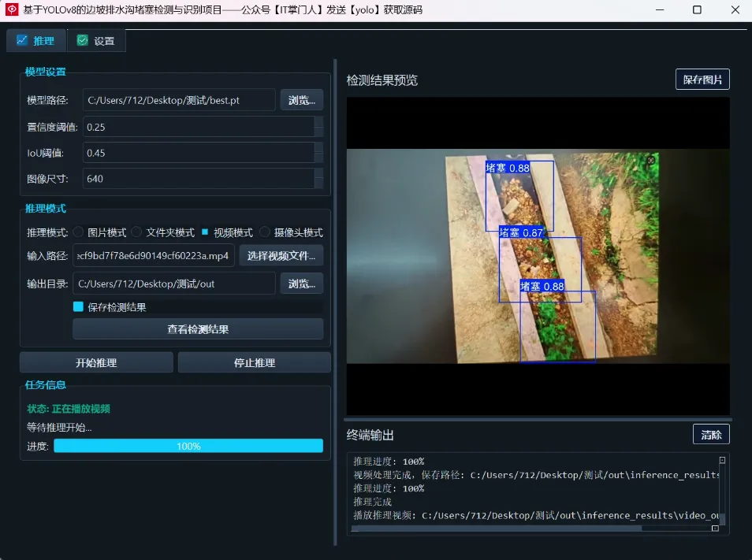Save the image with 保存图片
The height and width of the screenshot is (560, 752).
(702, 80)
